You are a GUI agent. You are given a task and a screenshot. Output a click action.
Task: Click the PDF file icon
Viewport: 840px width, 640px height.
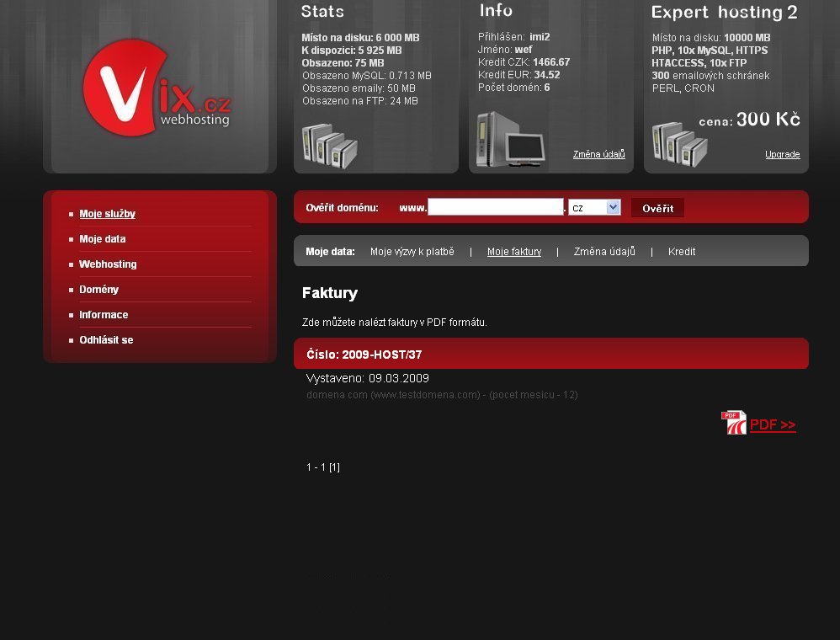[x=733, y=423]
